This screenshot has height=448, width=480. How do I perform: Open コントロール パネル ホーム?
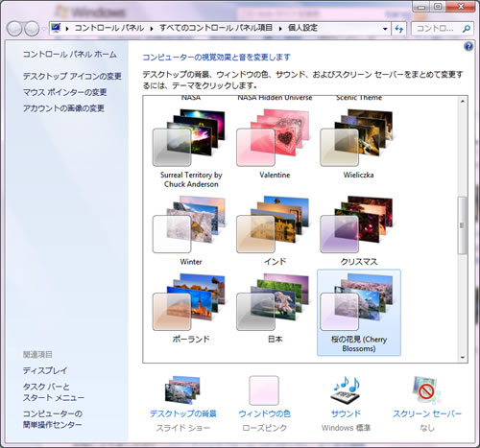point(69,55)
